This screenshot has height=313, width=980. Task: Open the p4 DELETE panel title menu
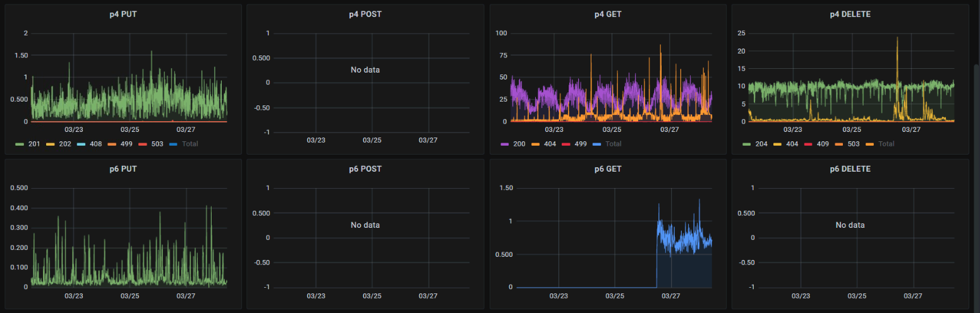850,14
